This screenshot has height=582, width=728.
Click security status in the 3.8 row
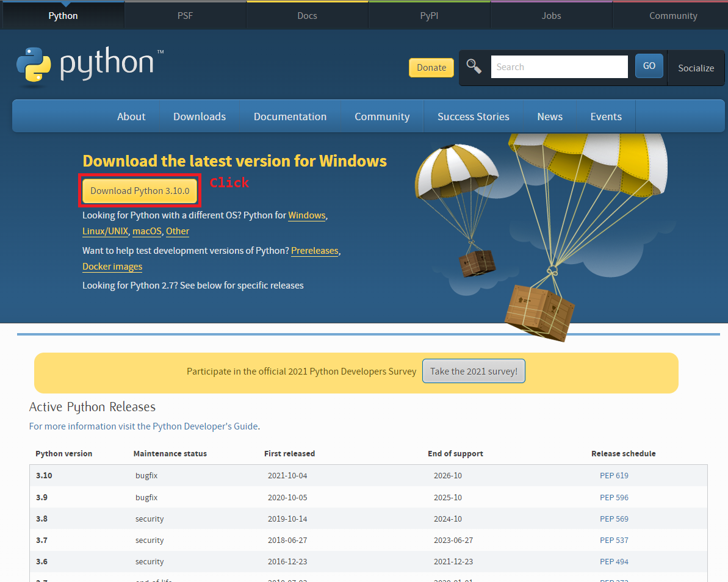[150, 519]
